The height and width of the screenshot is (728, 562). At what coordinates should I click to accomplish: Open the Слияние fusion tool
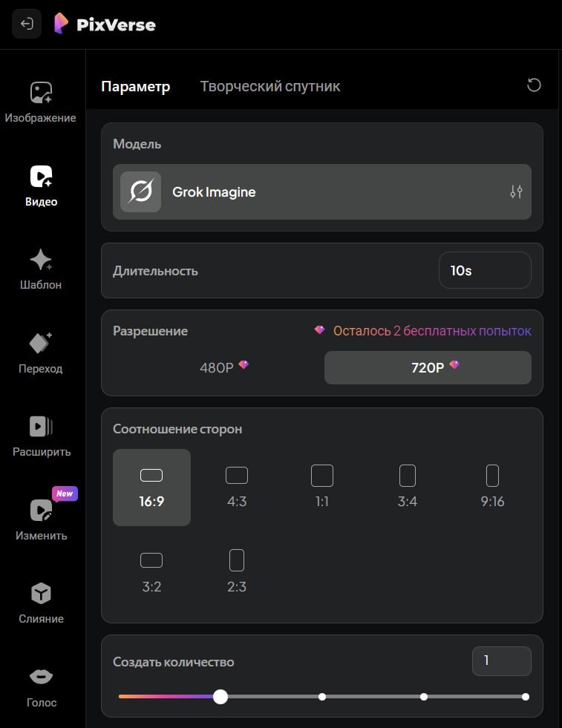coord(41,603)
